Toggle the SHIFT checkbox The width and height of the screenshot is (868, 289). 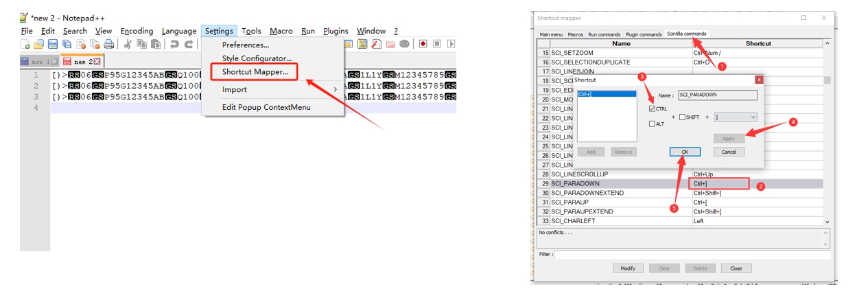pyautogui.click(x=682, y=117)
